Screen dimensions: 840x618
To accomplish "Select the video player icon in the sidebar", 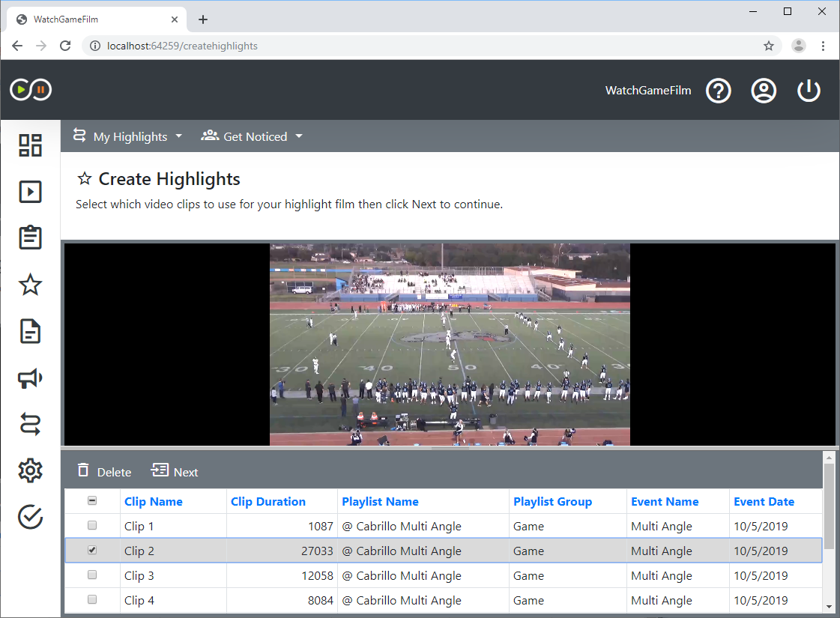I will point(30,191).
